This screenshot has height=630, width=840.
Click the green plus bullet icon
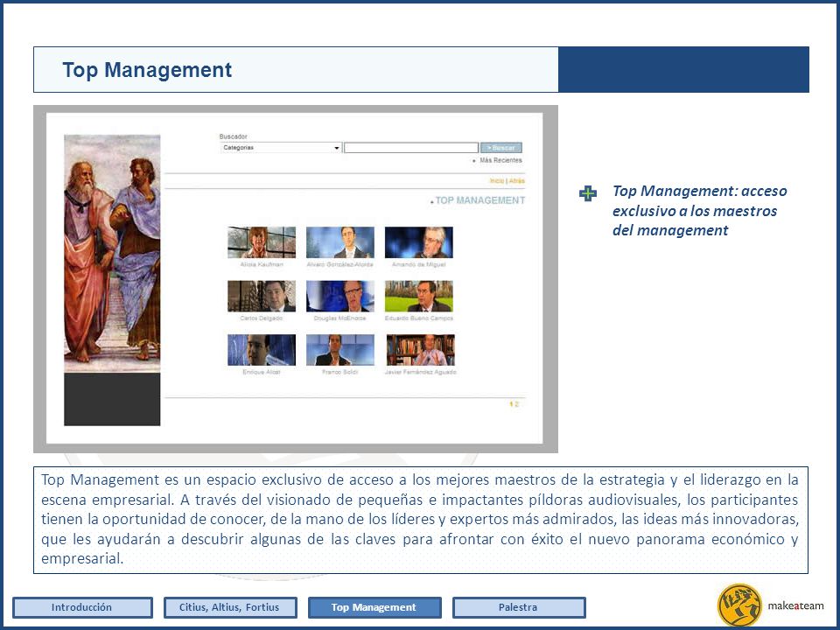pos(588,193)
